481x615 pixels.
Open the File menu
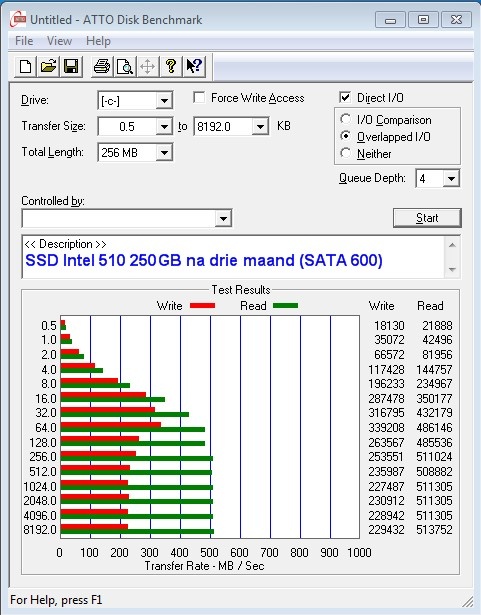tap(24, 41)
